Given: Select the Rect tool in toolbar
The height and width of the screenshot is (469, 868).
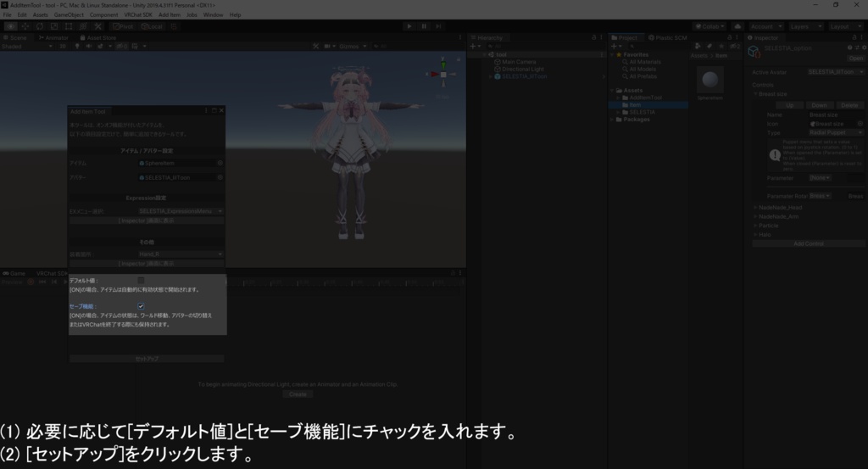Looking at the screenshot, I should tap(69, 26).
